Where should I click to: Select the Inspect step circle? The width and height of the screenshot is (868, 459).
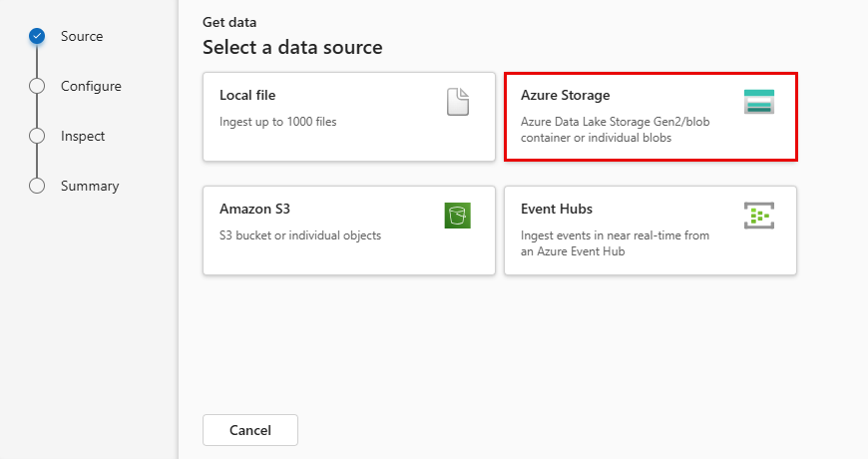click(37, 136)
